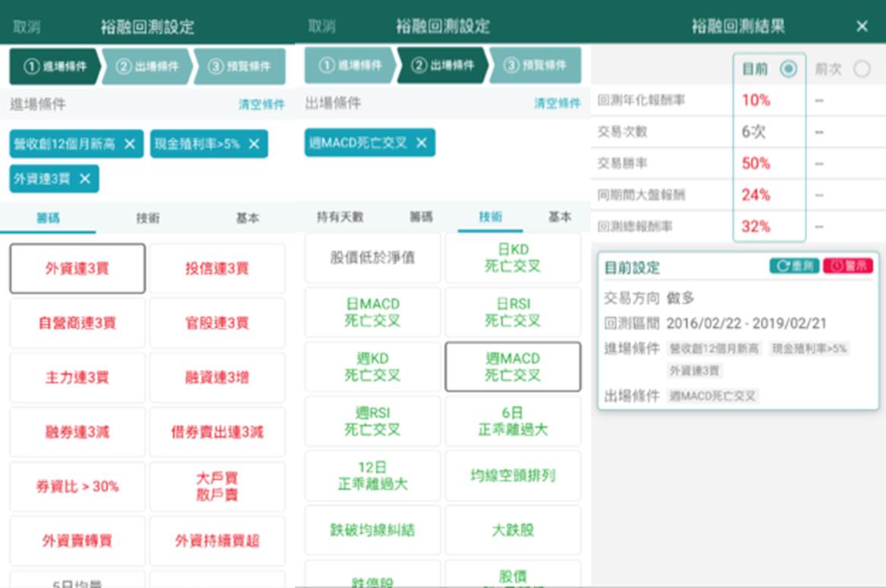Viewport: 886px width, 588px height.
Task: Open the 籌碼 tab in exit conditions
Action: click(x=421, y=216)
